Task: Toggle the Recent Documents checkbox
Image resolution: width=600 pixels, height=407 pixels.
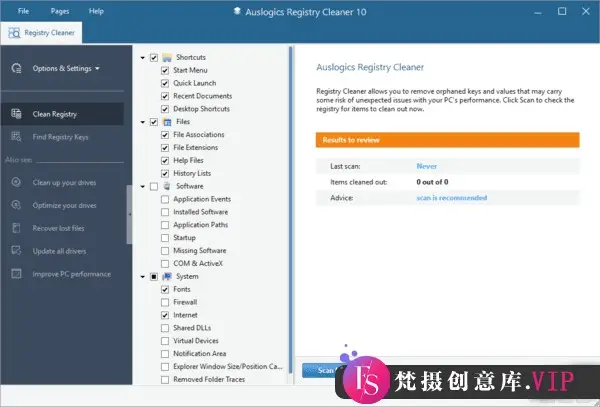Action: 165,96
